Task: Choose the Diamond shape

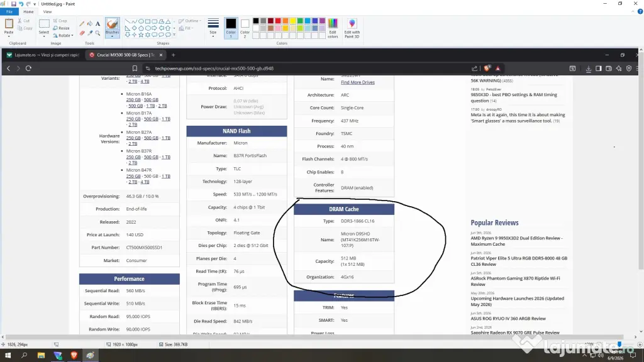Action: [135, 28]
